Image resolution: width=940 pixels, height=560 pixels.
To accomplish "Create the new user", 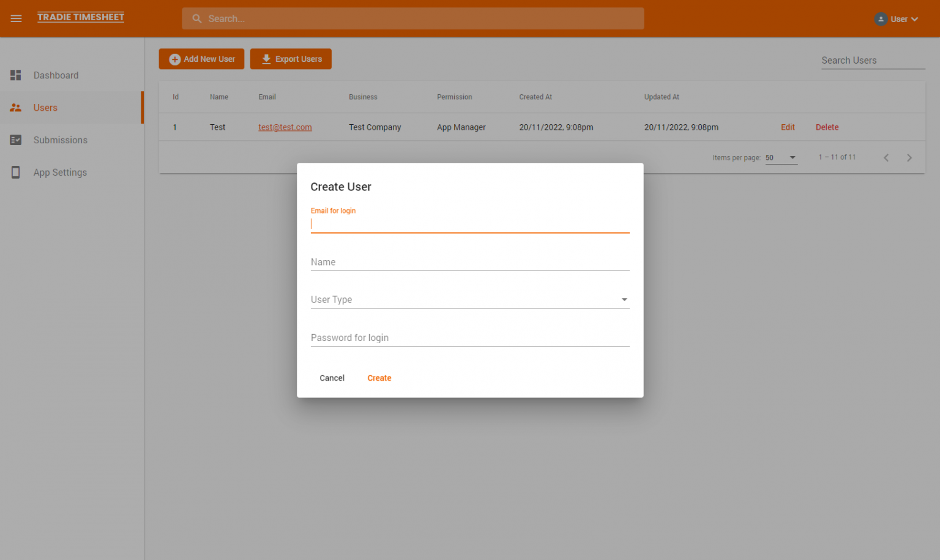I will 379,378.
